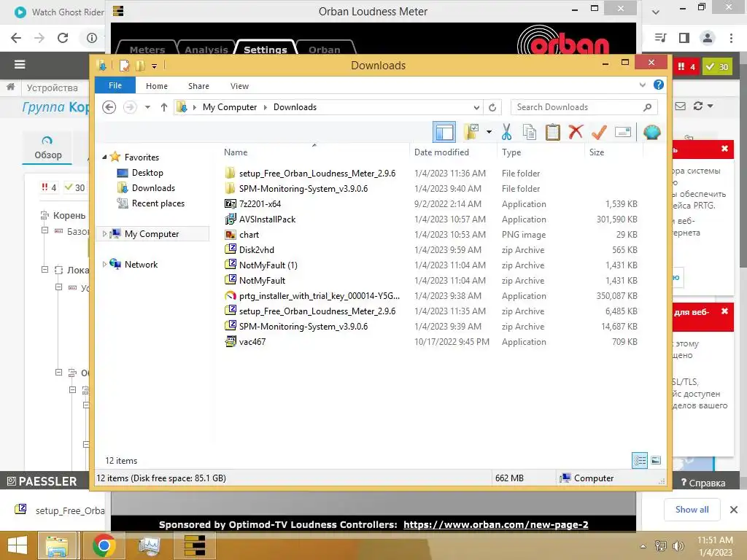Open PRTG hamburger menu

(20, 64)
